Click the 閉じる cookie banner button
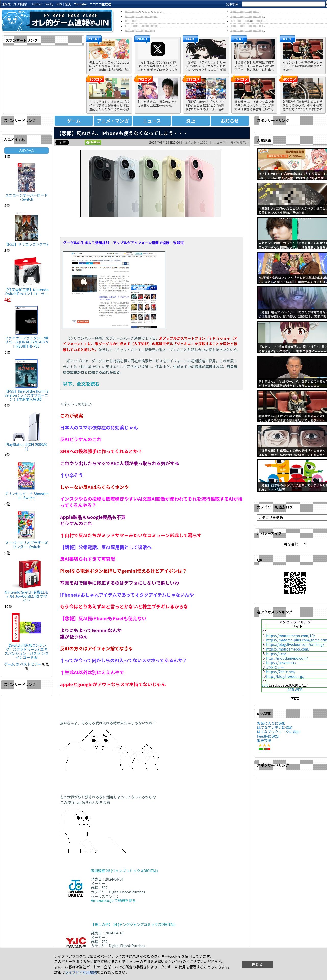The image size is (327, 980). [x=257, y=964]
